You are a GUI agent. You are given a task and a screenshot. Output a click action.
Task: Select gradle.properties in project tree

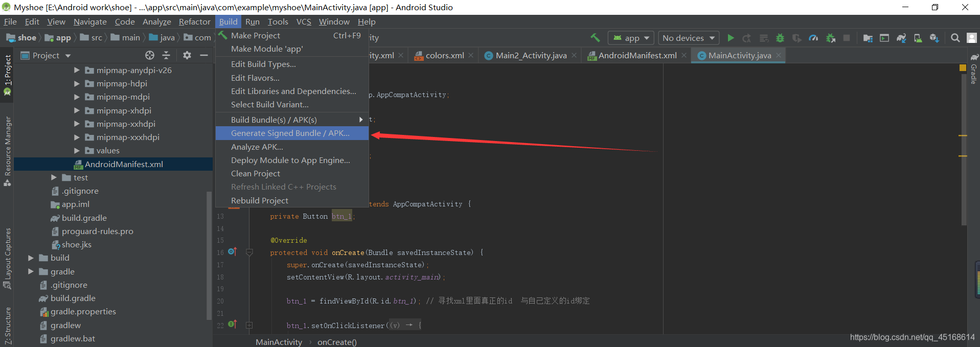pyautogui.click(x=78, y=311)
